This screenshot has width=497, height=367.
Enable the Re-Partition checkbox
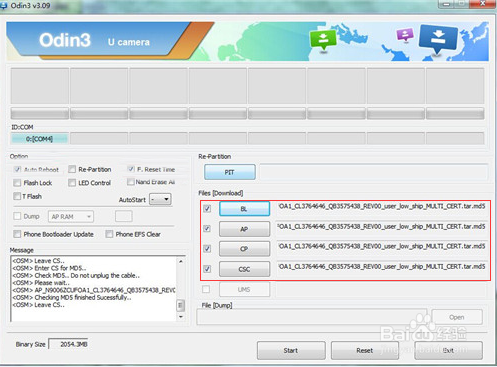pyautogui.click(x=72, y=169)
